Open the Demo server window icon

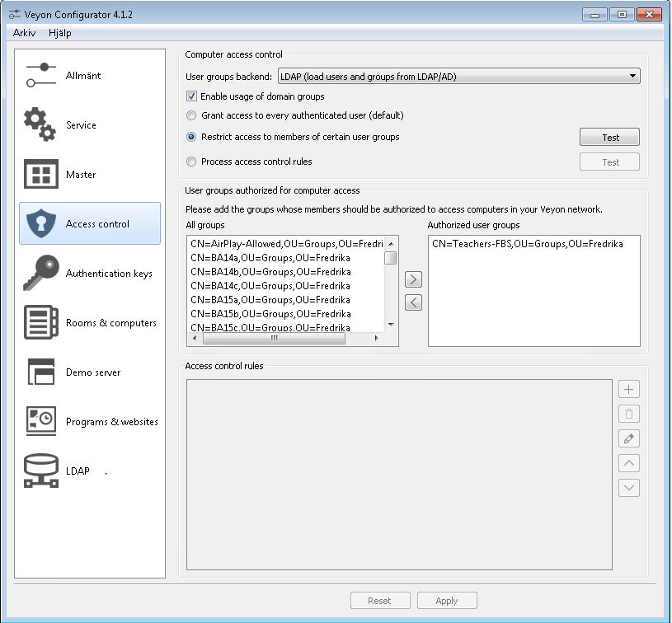[40, 372]
